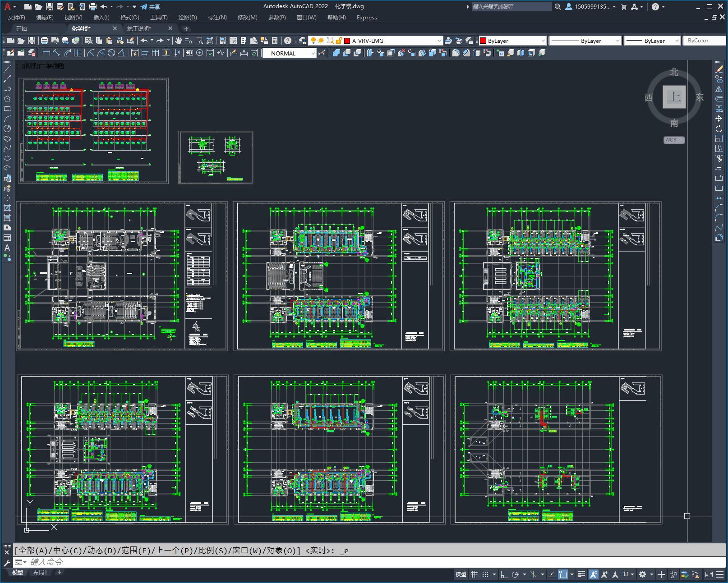728x583 pixels.
Task: Open the Layer Properties Manager icon
Action: (303, 41)
